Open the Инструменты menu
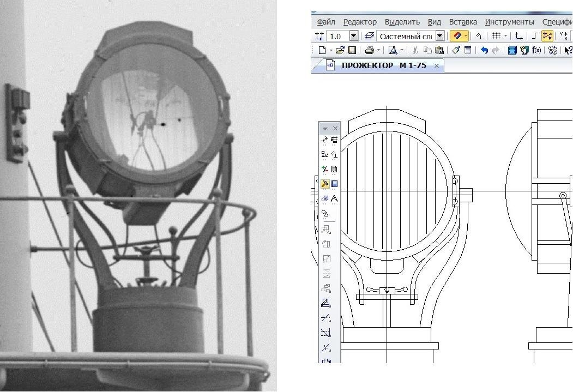Image resolution: width=573 pixels, height=392 pixels. 509,22
